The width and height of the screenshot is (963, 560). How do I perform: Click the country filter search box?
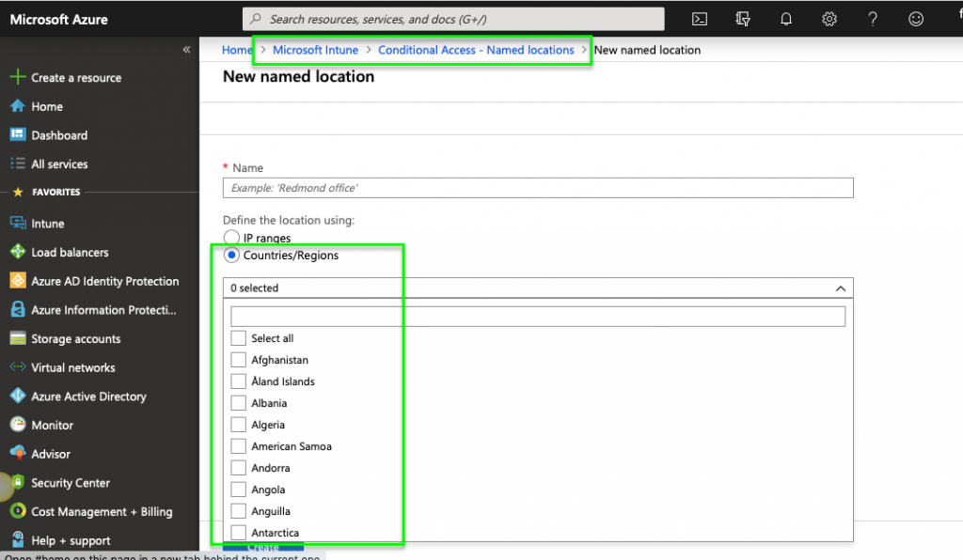coord(538,317)
